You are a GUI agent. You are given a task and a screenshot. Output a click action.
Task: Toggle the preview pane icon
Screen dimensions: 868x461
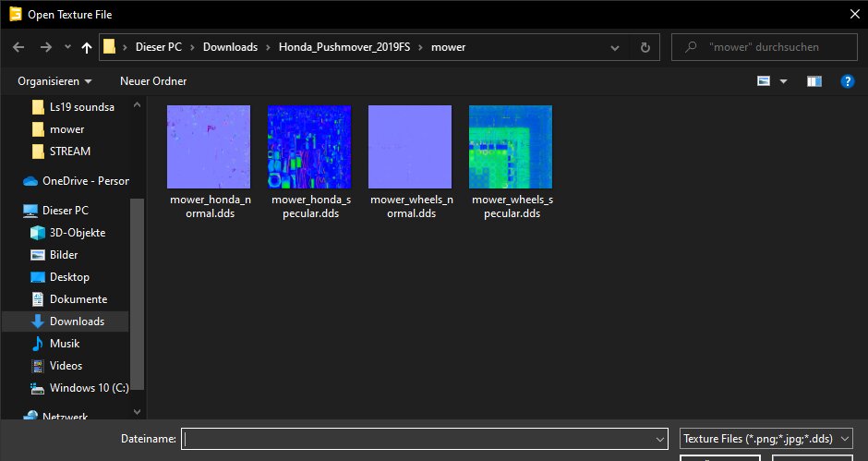[814, 81]
